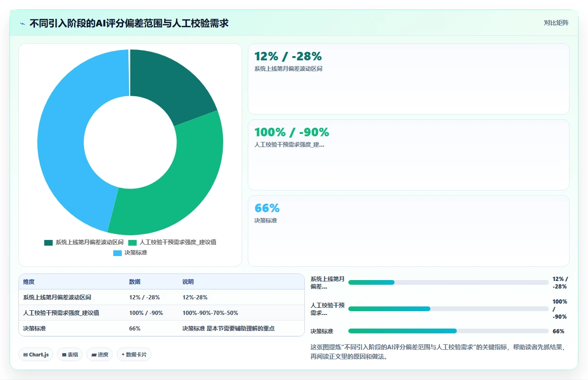Click the 维度 column header
Image resolution: width=588 pixels, height=380 pixels.
pos(29,282)
